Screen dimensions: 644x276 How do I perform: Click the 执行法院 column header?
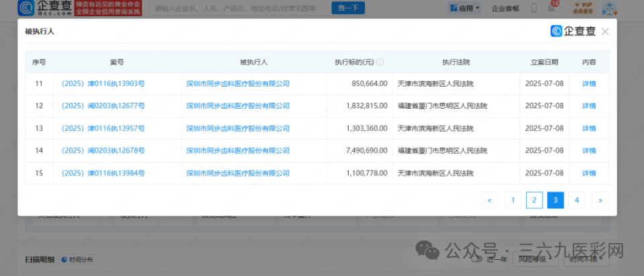[x=456, y=62]
